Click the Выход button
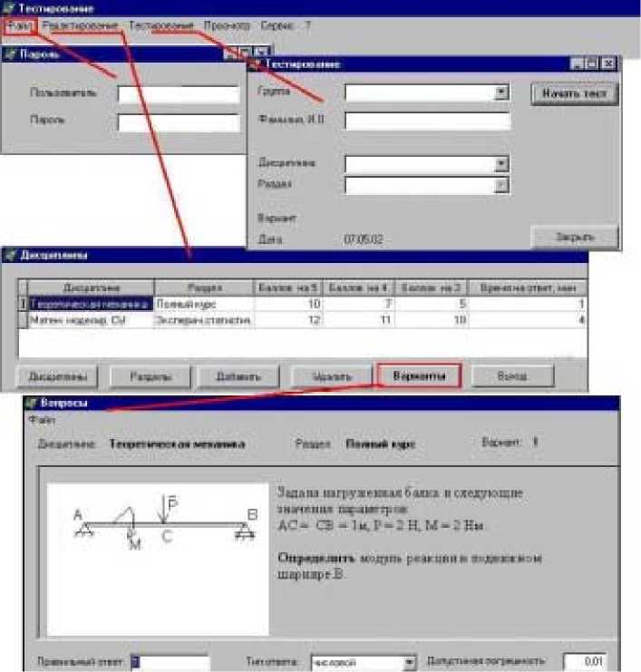Screen dimensions: 641x672 point(512,375)
